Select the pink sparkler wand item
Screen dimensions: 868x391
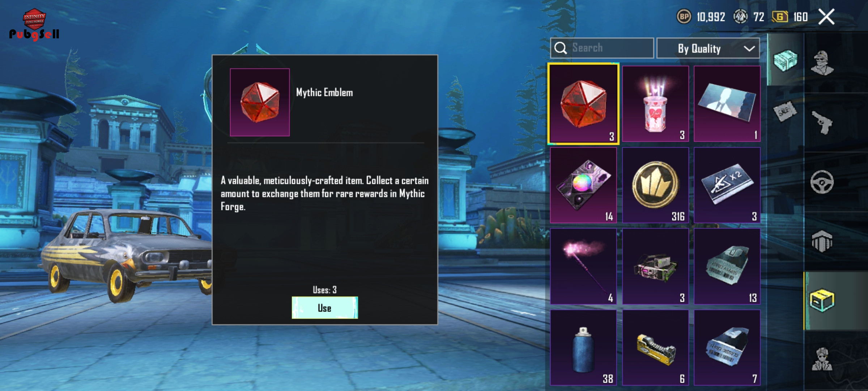coord(583,266)
